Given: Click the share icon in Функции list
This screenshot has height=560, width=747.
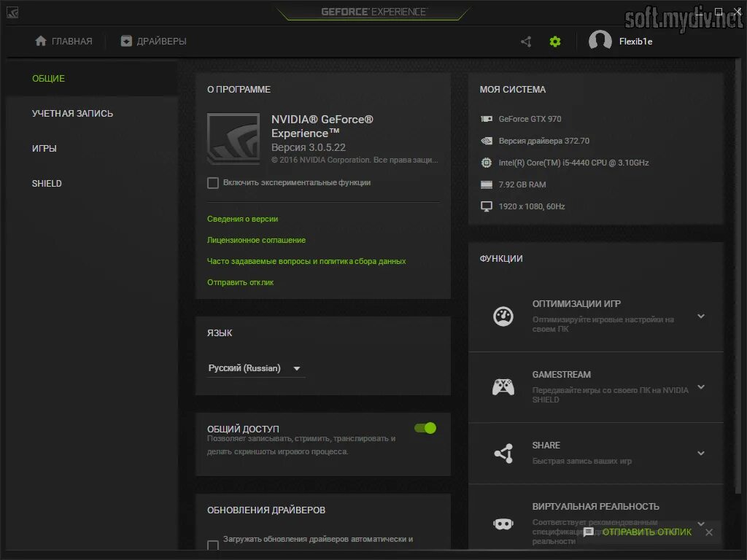Looking at the screenshot, I should point(503,454).
